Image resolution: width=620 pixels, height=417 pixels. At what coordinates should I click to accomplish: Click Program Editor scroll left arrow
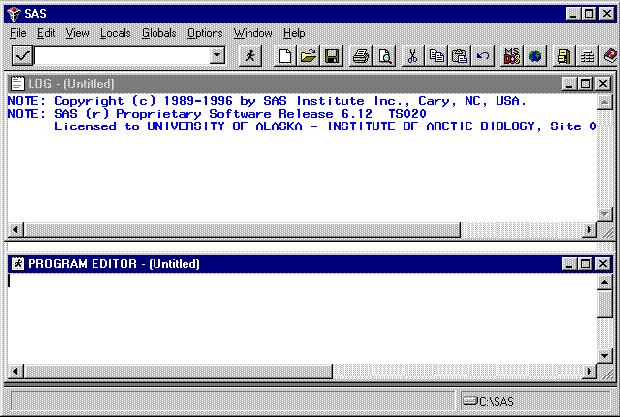click(15, 371)
